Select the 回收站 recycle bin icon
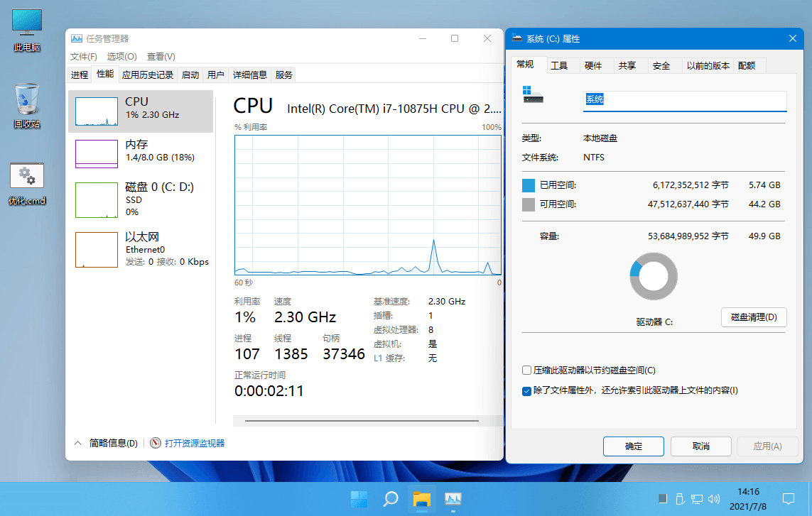The width and height of the screenshot is (812, 516). pos(26,106)
